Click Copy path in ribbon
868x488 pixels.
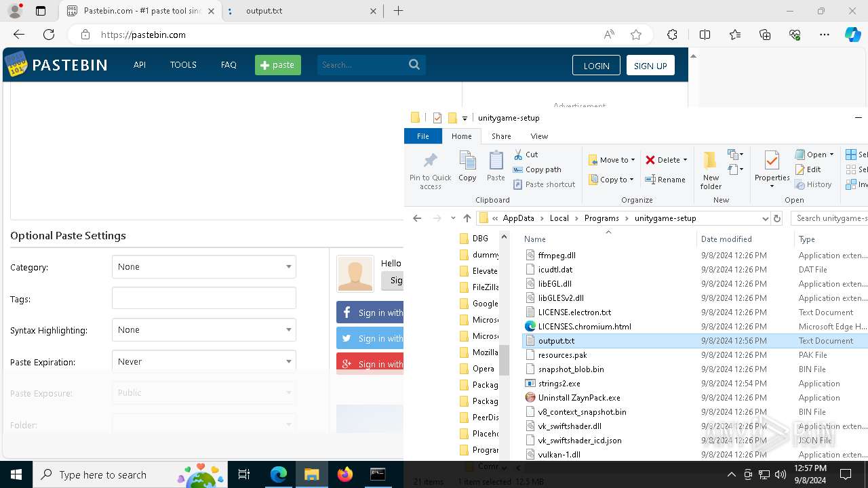click(537, 169)
